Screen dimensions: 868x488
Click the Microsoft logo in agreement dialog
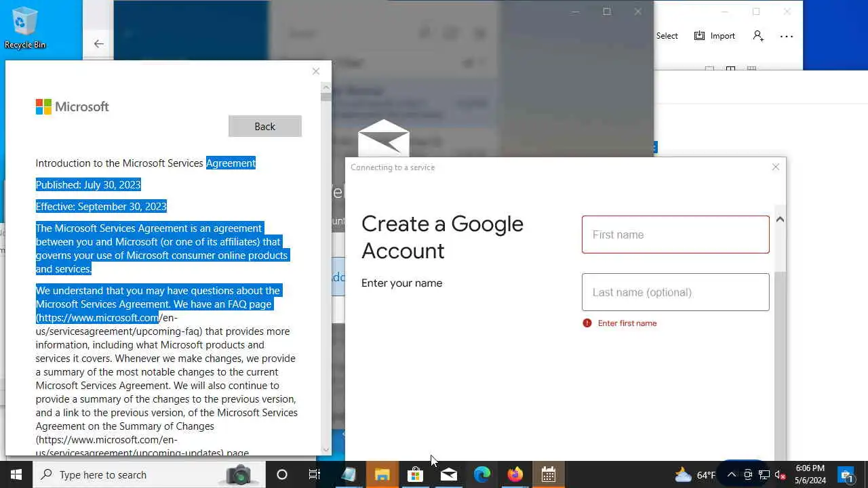click(73, 106)
